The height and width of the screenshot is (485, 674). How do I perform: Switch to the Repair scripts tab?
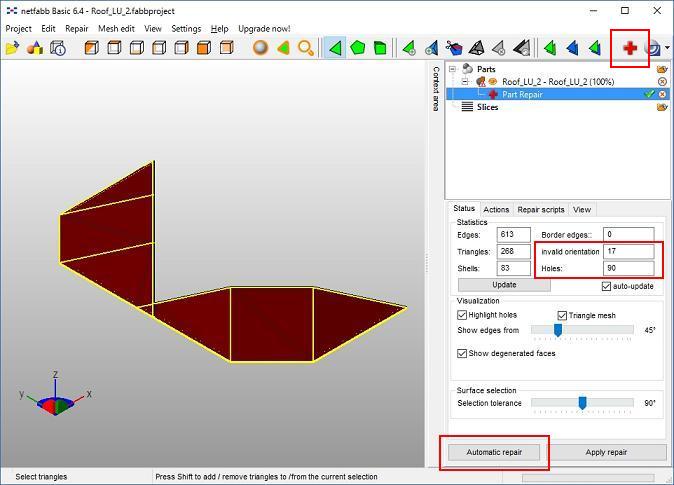click(x=540, y=209)
